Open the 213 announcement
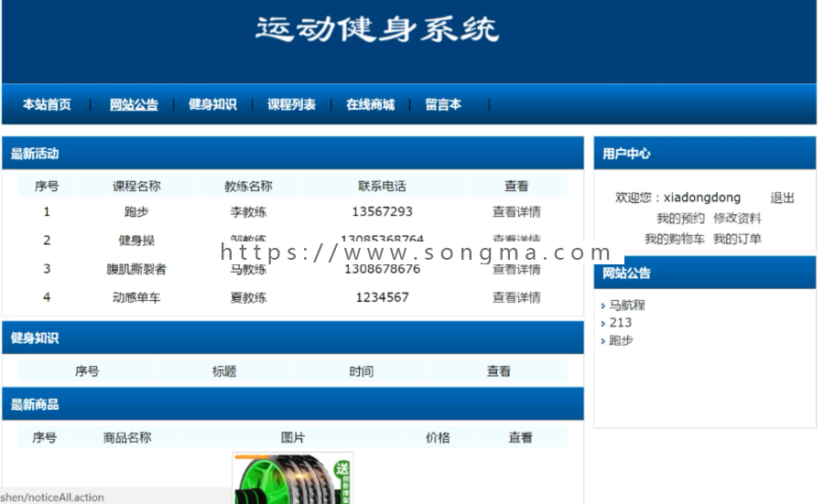Image resolution: width=824 pixels, height=504 pixels. click(621, 322)
